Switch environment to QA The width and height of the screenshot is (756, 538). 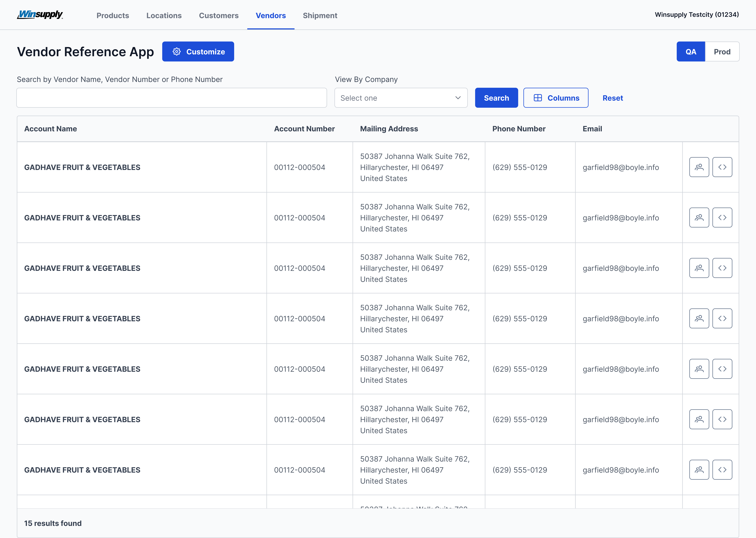point(691,52)
